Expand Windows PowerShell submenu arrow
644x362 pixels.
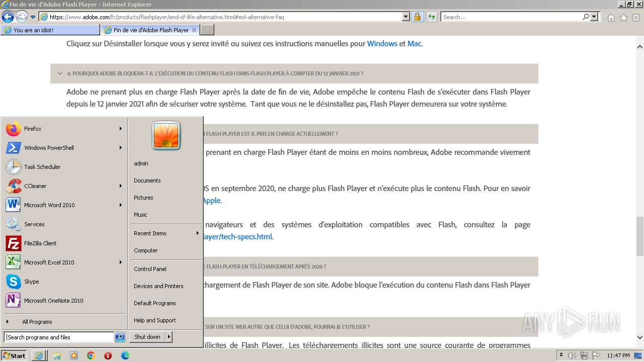point(121,148)
